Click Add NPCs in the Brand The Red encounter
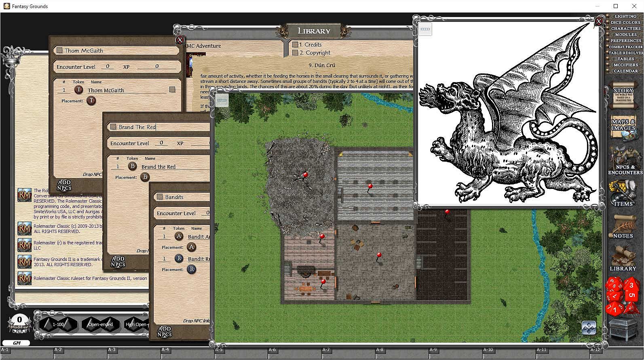 click(118, 261)
